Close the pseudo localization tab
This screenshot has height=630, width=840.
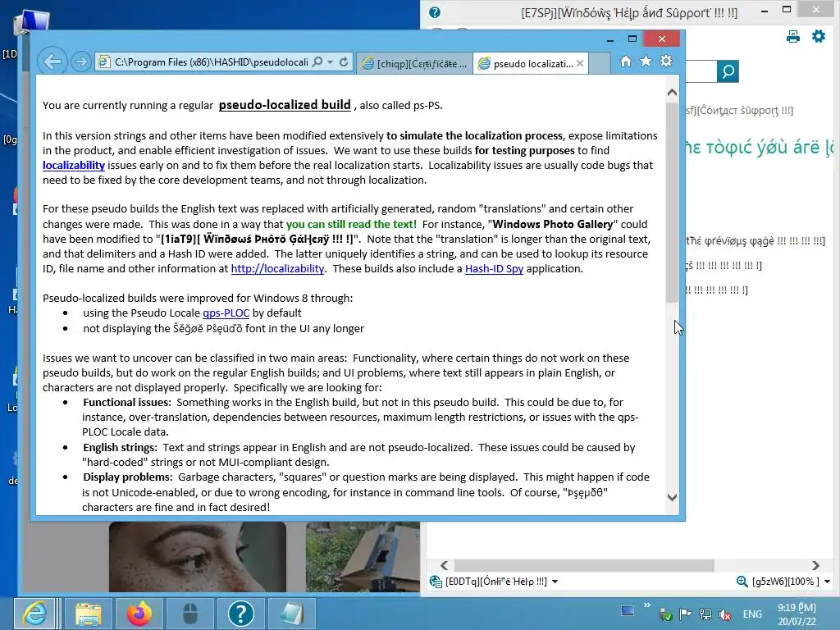(x=580, y=63)
